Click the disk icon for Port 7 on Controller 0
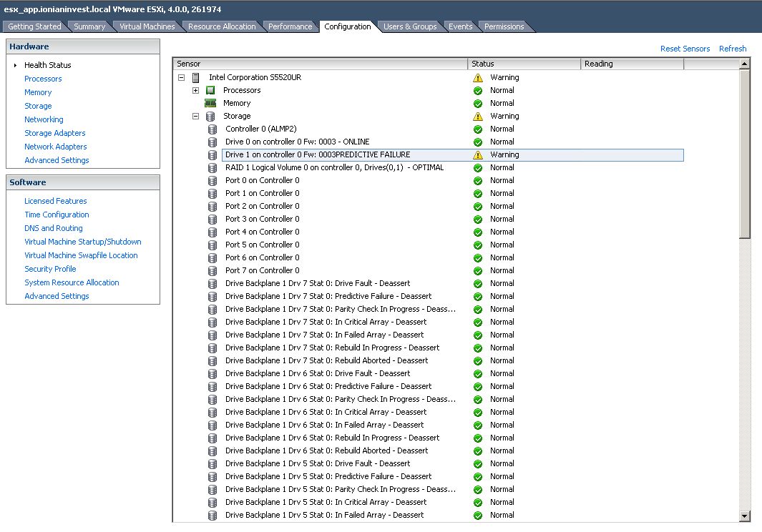Viewport: 762px width, 532px height. pyautogui.click(x=213, y=270)
